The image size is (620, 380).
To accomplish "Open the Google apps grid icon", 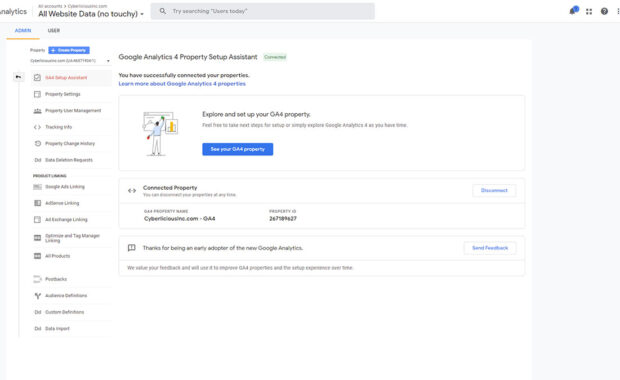I will (x=589, y=11).
